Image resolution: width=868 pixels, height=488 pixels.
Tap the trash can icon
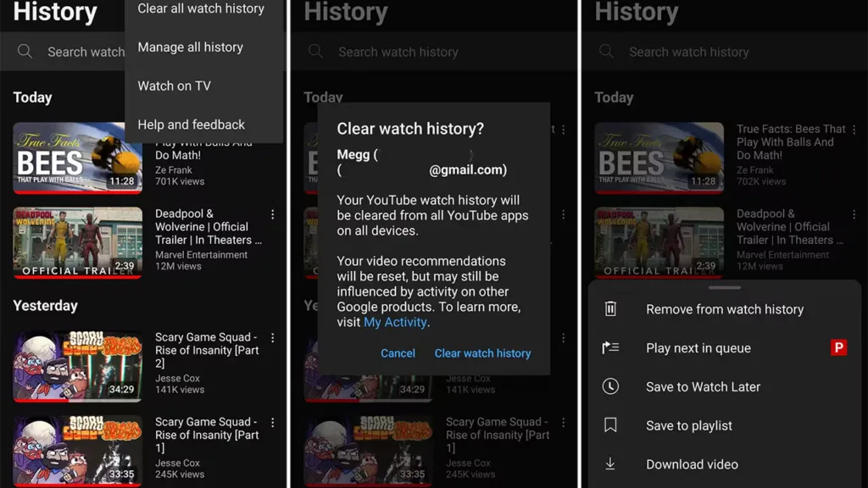point(610,308)
